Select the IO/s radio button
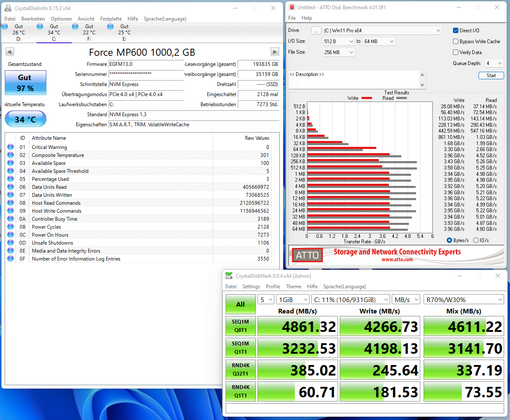 476,240
